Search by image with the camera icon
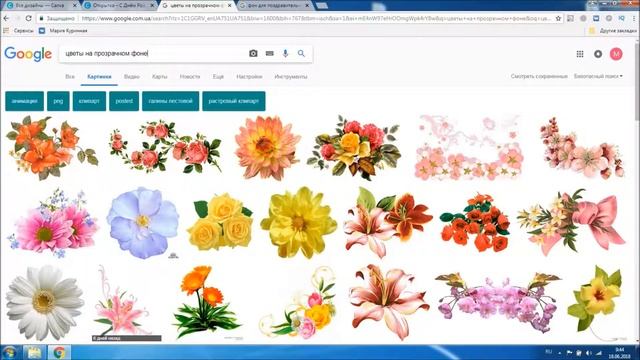This screenshot has width=640, height=360. [x=253, y=53]
